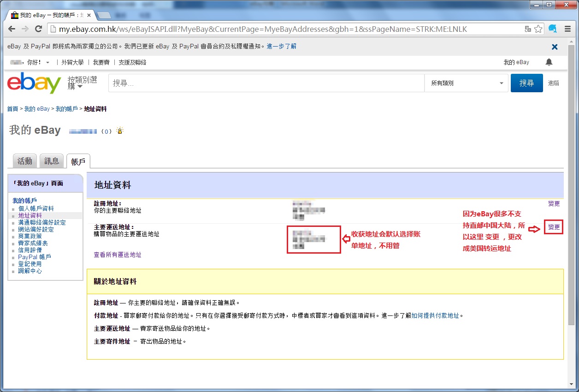Screen dimensions: 579x392
Task: Switch to the 活動 tab
Action: click(24, 161)
